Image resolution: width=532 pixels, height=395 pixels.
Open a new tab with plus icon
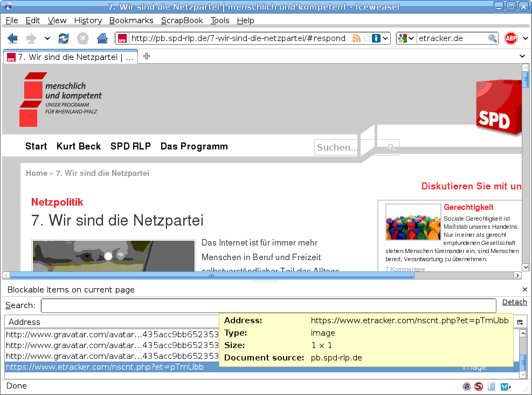[147, 57]
